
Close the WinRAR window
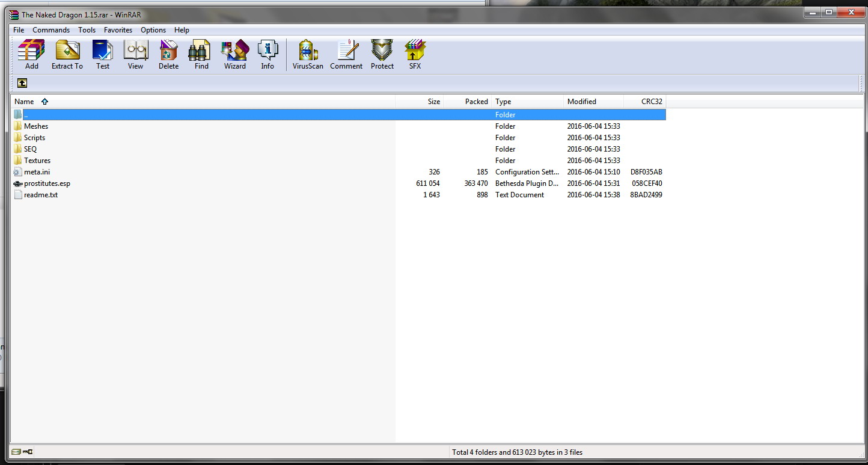852,12
